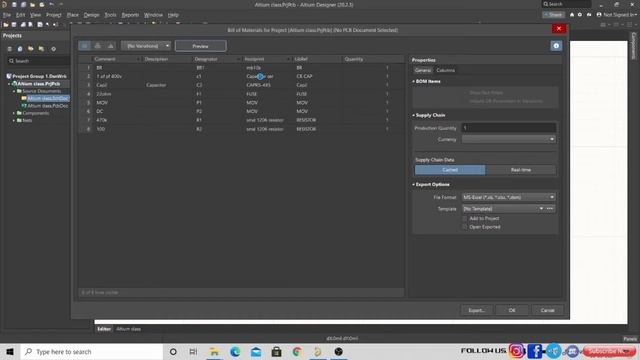Click the save icon in title bar quick access

pyautogui.click(x=14, y=4)
